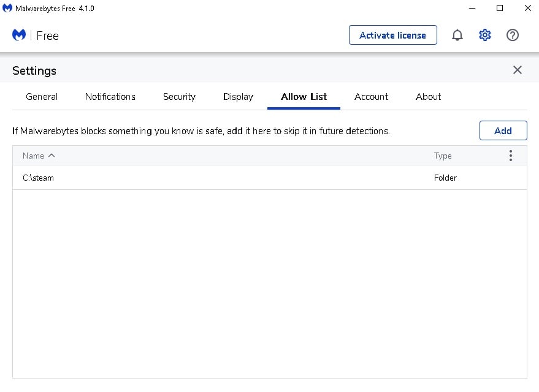The height and width of the screenshot is (392, 539).
Task: Toggle Name column sort arrow
Action: [x=52, y=156]
